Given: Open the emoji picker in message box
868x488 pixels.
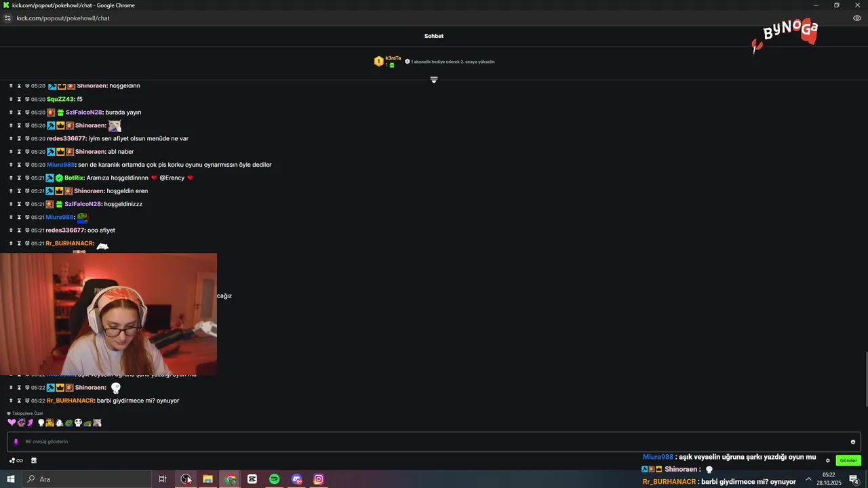Looking at the screenshot, I should point(853,442).
